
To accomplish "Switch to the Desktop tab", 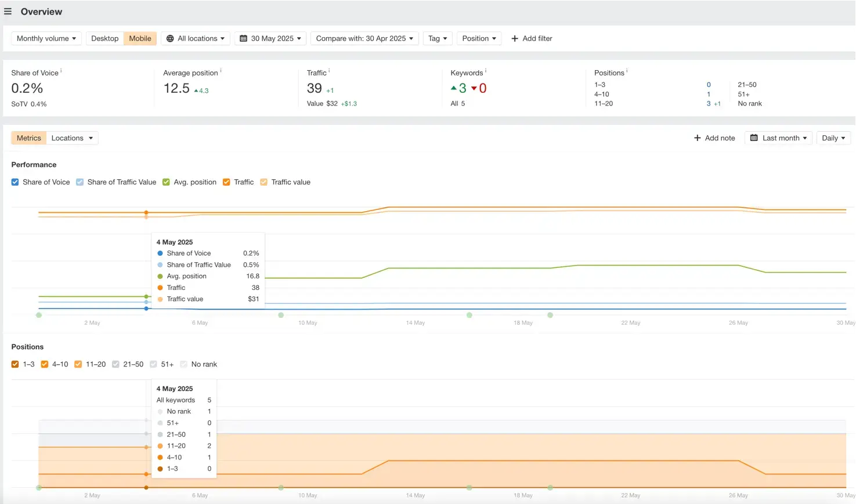I will pos(105,39).
